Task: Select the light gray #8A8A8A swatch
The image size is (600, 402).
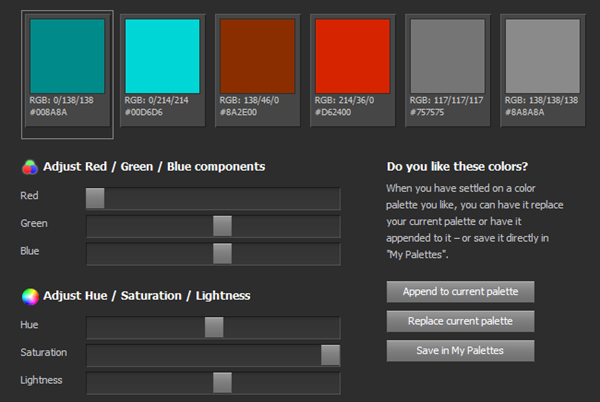Action: click(x=543, y=56)
